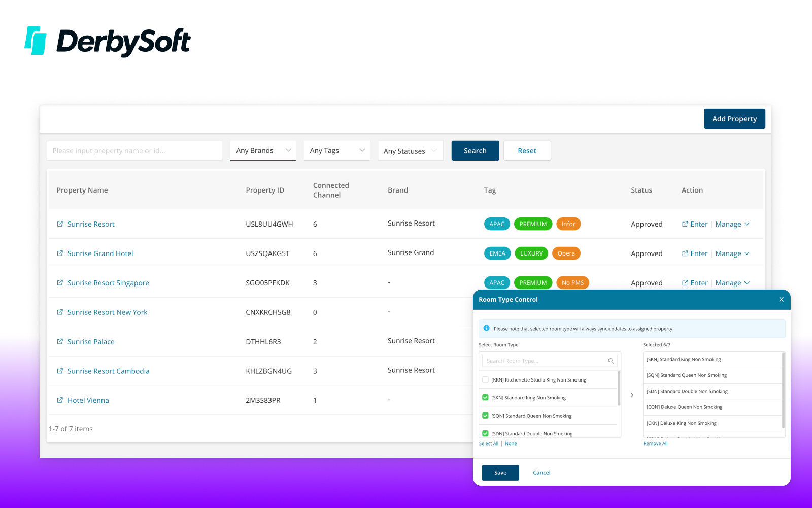The width and height of the screenshot is (812, 508).
Task: Click Enter link in Sunrise Resort row
Action: pyautogui.click(x=695, y=224)
